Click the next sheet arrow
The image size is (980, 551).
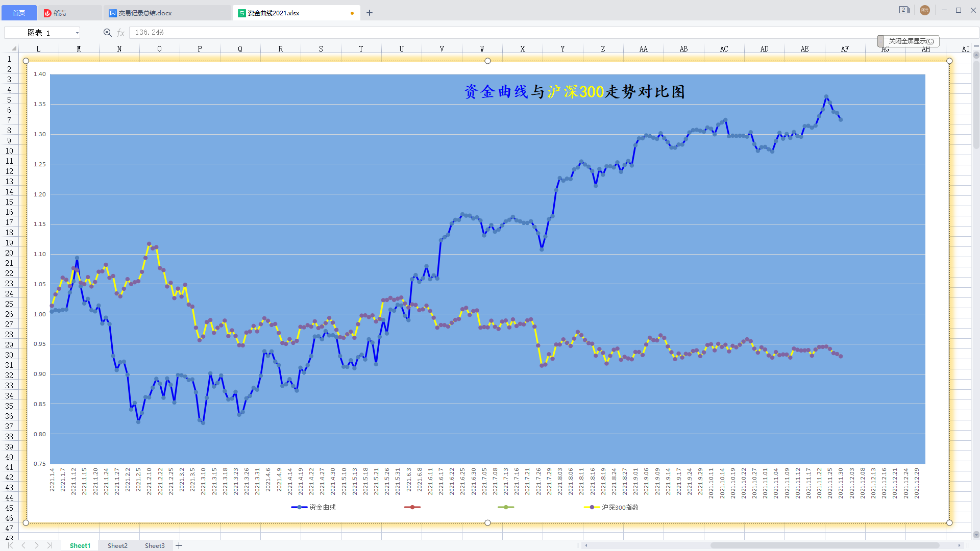pos(37,545)
